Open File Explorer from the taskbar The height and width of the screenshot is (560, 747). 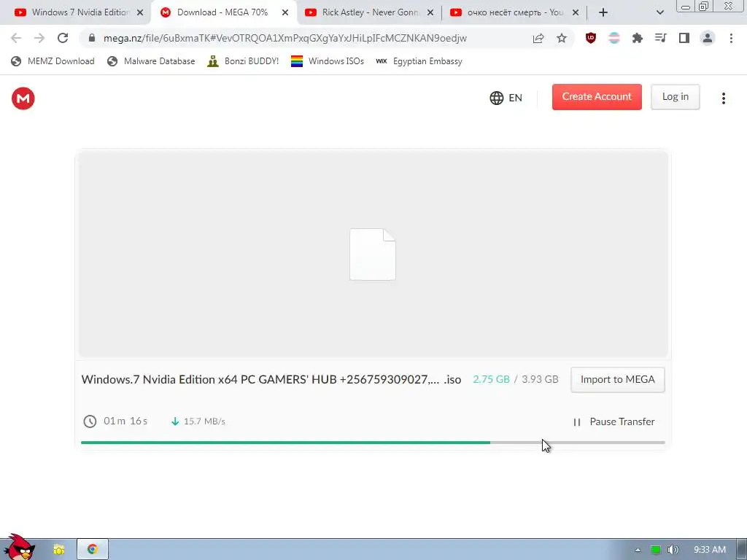(x=58, y=550)
